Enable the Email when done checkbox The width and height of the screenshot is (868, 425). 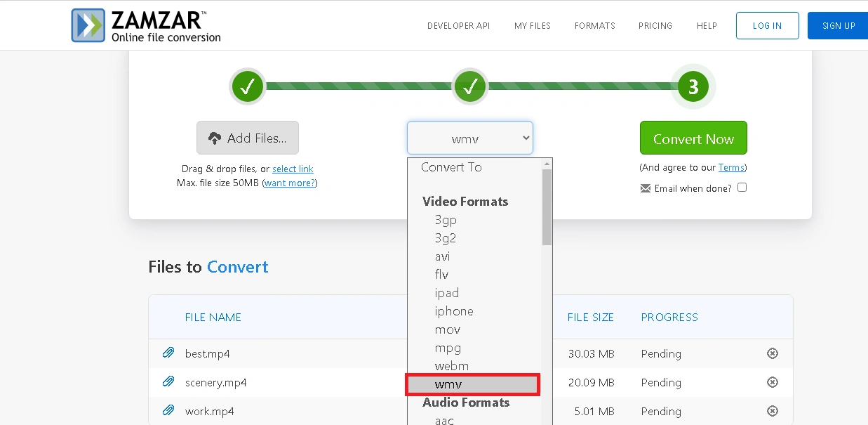click(x=742, y=188)
